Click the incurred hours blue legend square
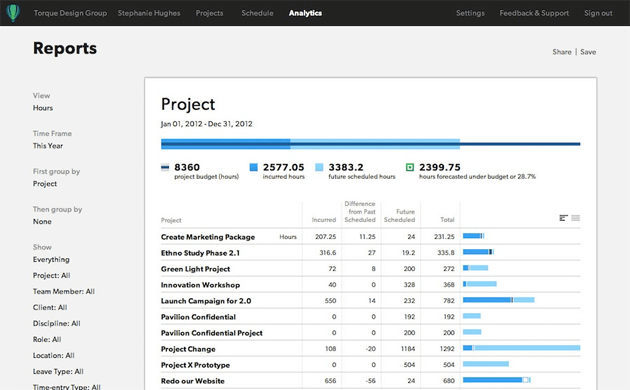Viewport: 630px width, 390px height. [254, 167]
